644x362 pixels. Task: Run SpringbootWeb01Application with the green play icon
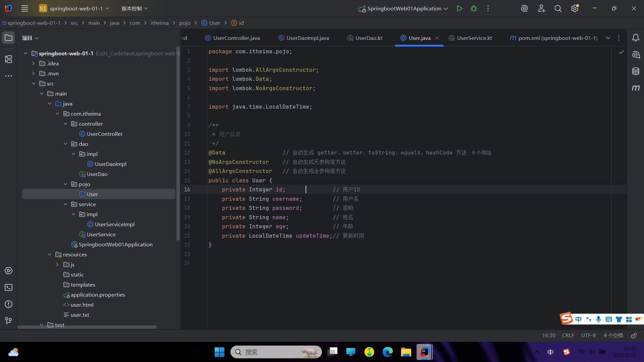460,8
